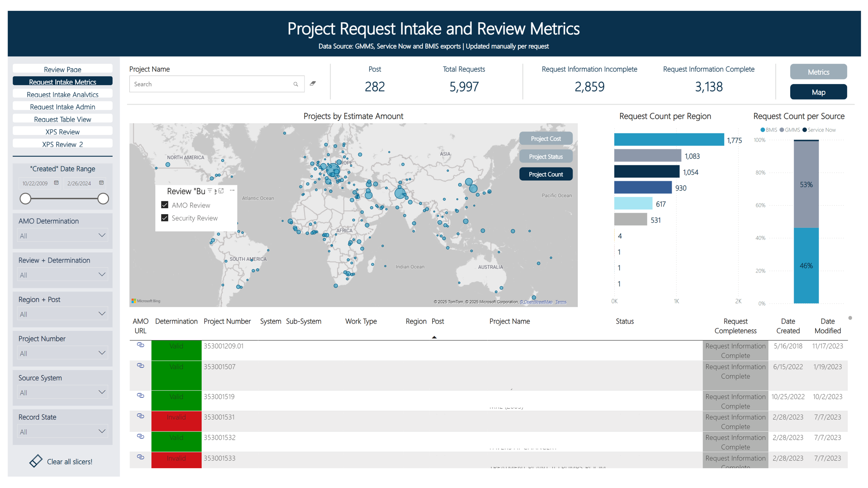
Task: Open start date calendar picker icon
Action: point(56,183)
